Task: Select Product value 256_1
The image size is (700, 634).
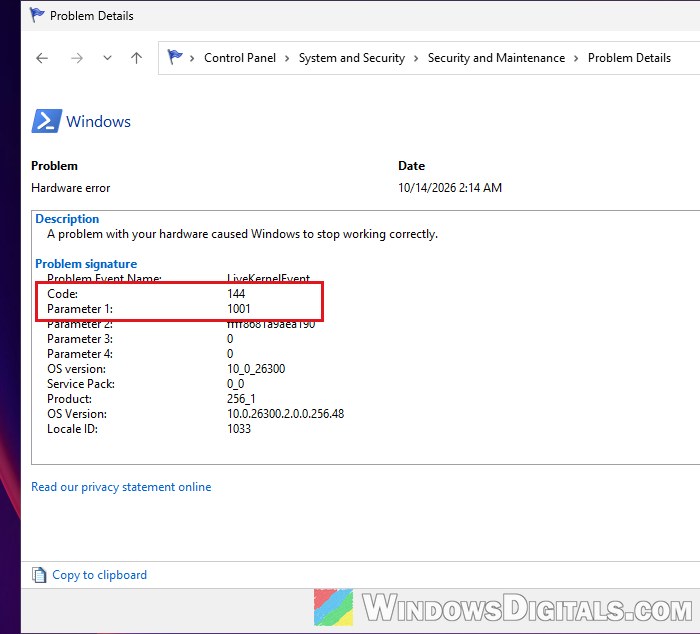Action: [242, 399]
